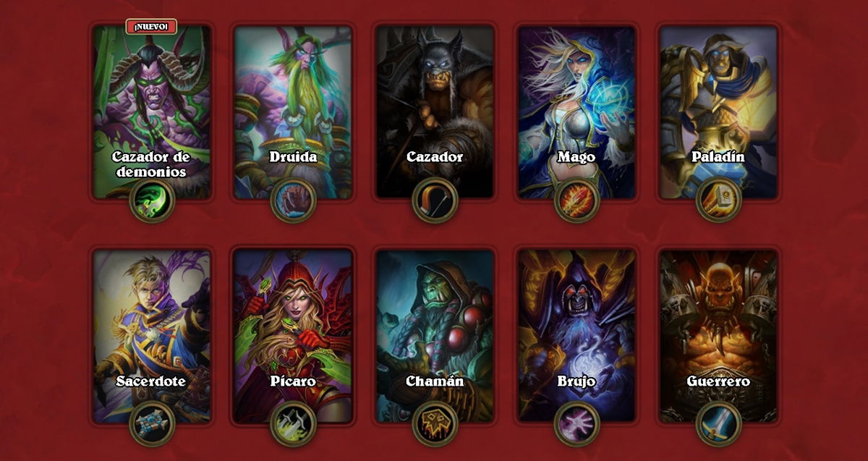Viewport: 868px width, 461px height.
Task: Click the Demon Hunter hero power icon
Action: point(152,200)
